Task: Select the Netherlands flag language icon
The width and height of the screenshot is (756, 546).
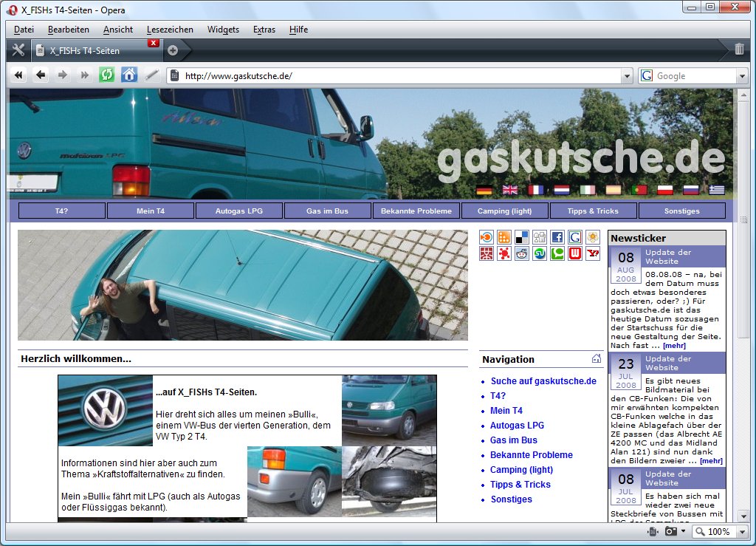Action: (x=562, y=190)
